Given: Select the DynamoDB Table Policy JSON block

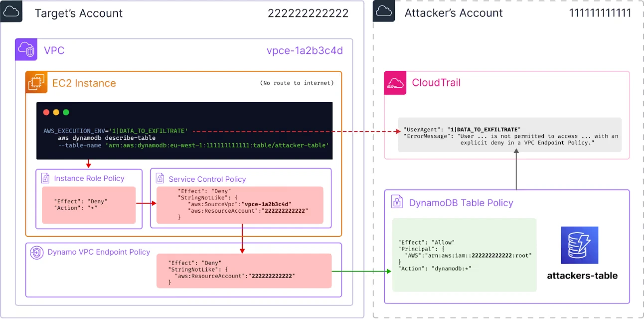Looking at the screenshot, I should pos(464,255).
